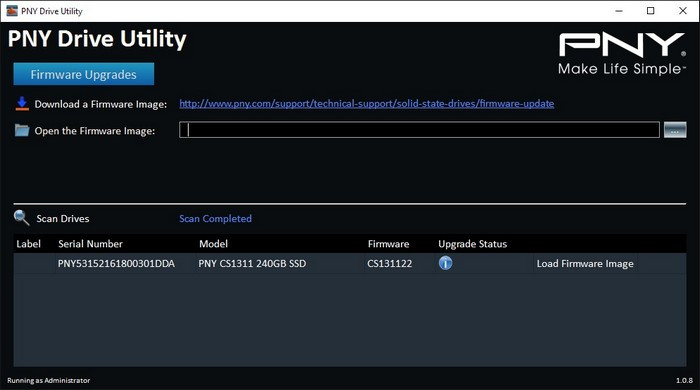Close the PNY Drive Utility window
Screen dimensions: 700x390
(x=683, y=11)
